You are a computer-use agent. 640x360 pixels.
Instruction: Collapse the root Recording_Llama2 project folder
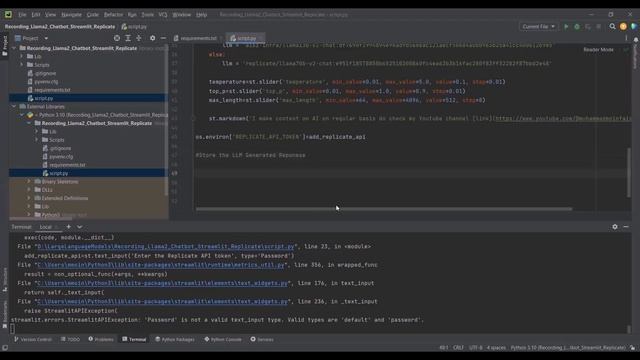[14, 48]
